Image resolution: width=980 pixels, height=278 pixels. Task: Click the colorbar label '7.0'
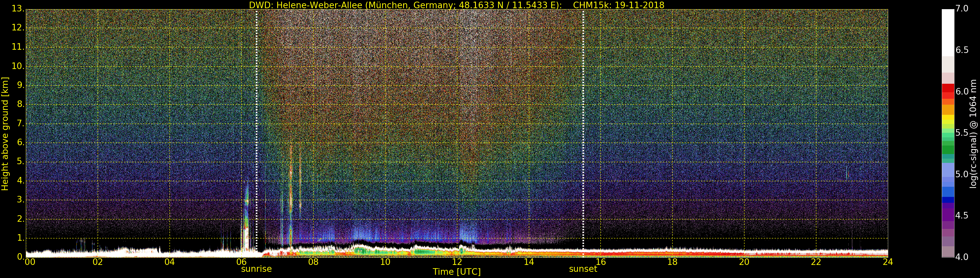click(962, 9)
